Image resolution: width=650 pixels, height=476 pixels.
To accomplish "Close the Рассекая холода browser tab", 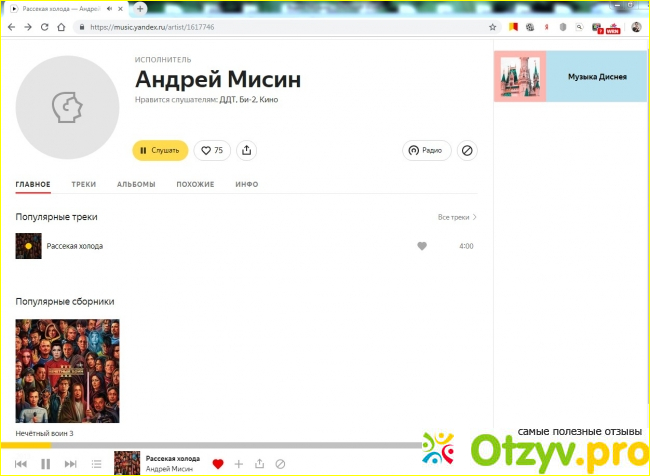I will (120, 8).
